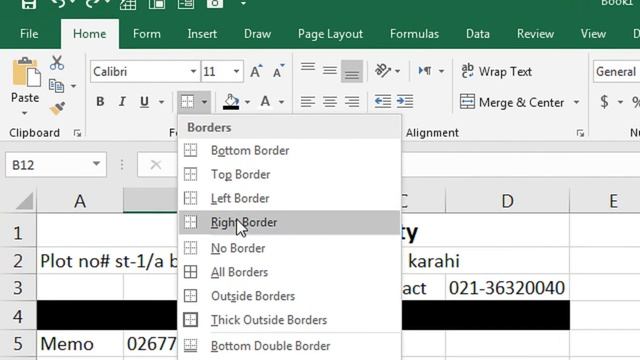Open Copy options dropdown arrow
640x360 pixels.
pyautogui.click(x=73, y=87)
